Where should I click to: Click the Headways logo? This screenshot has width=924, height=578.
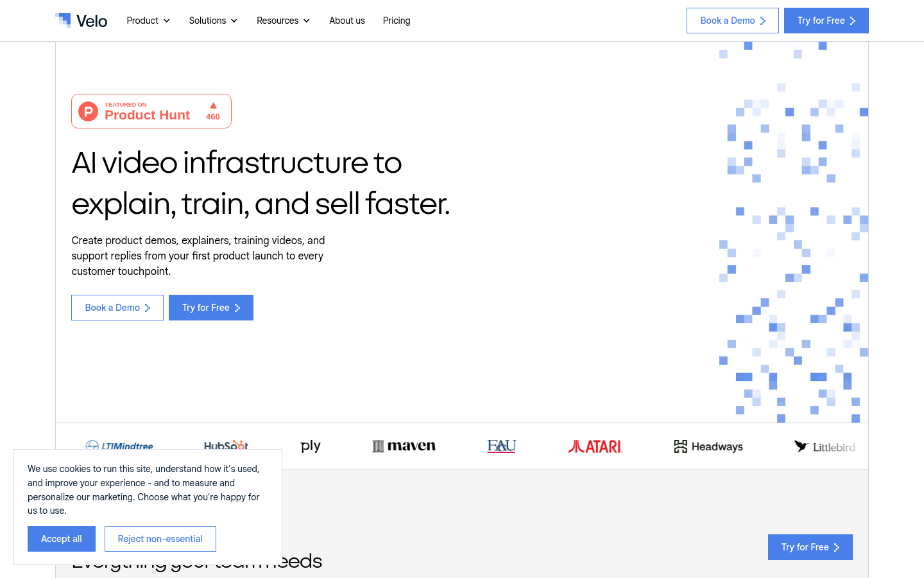(x=708, y=446)
